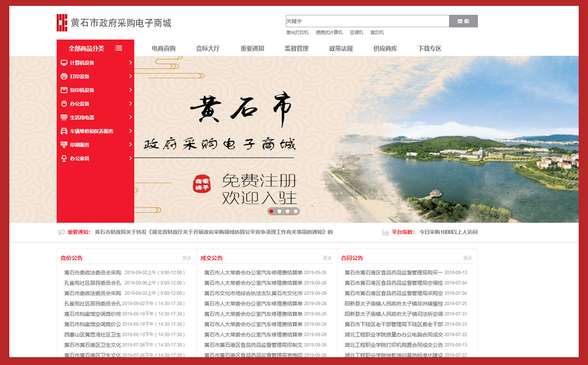
Task: Switch to the second banner slide dot
Action: pos(279,211)
